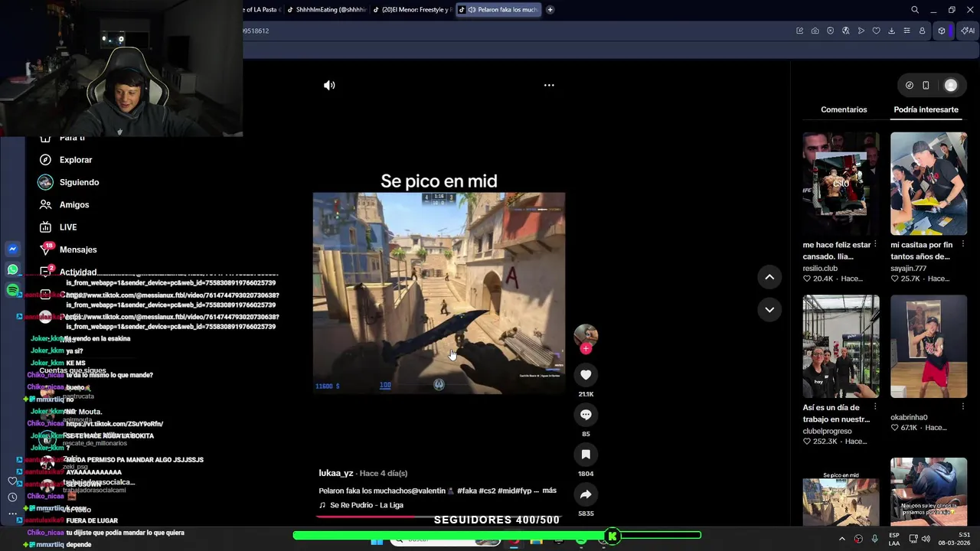Open the browser snapshot camera icon
This screenshot has height=551, width=980.
tap(815, 31)
